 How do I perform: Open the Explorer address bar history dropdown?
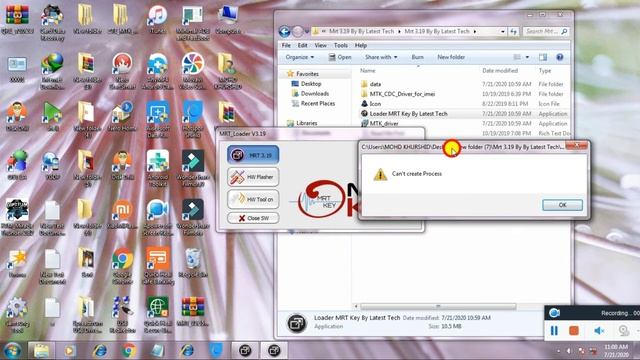pyautogui.click(x=502, y=31)
